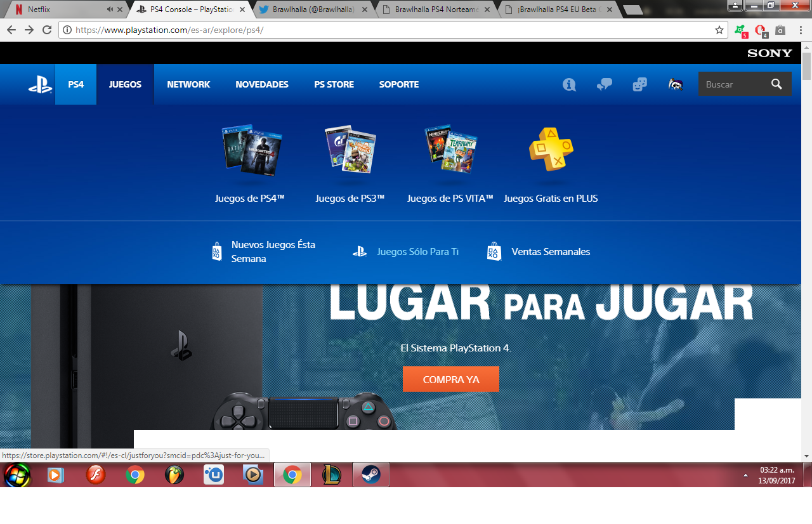This screenshot has width=812, height=524.
Task: Open the chat bubbles icon in the header
Action: [605, 84]
